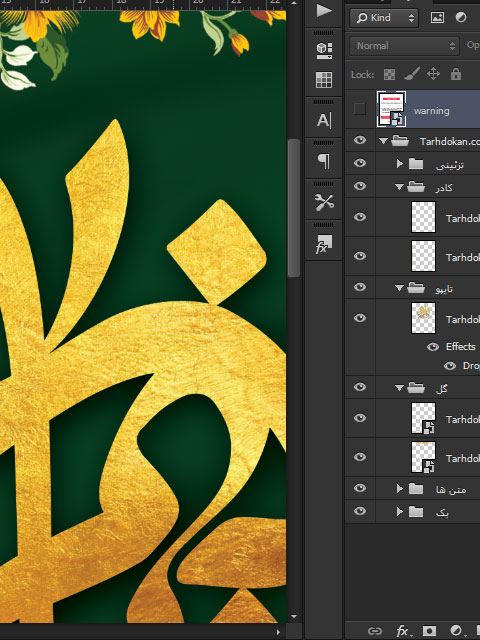Create new adjustment layer icon
The height and width of the screenshot is (640, 480).
tap(456, 631)
